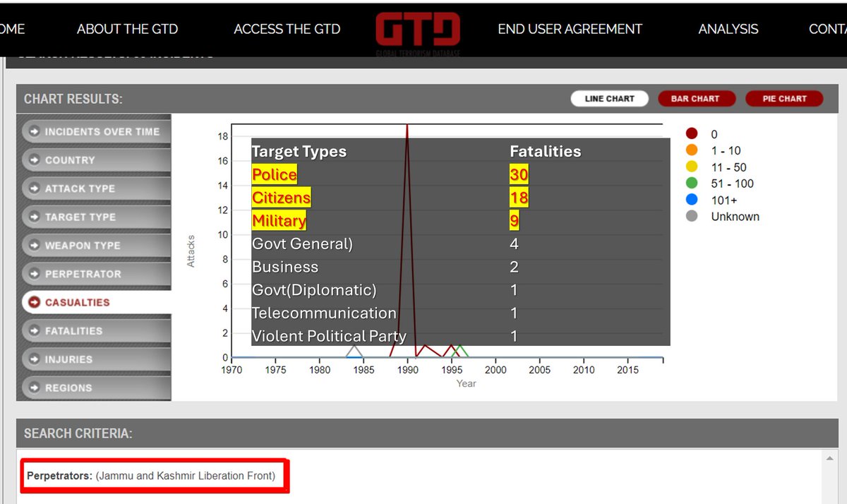This screenshot has height=504, width=847.
Task: Select the Injuries chart tab
Action: pos(96,359)
